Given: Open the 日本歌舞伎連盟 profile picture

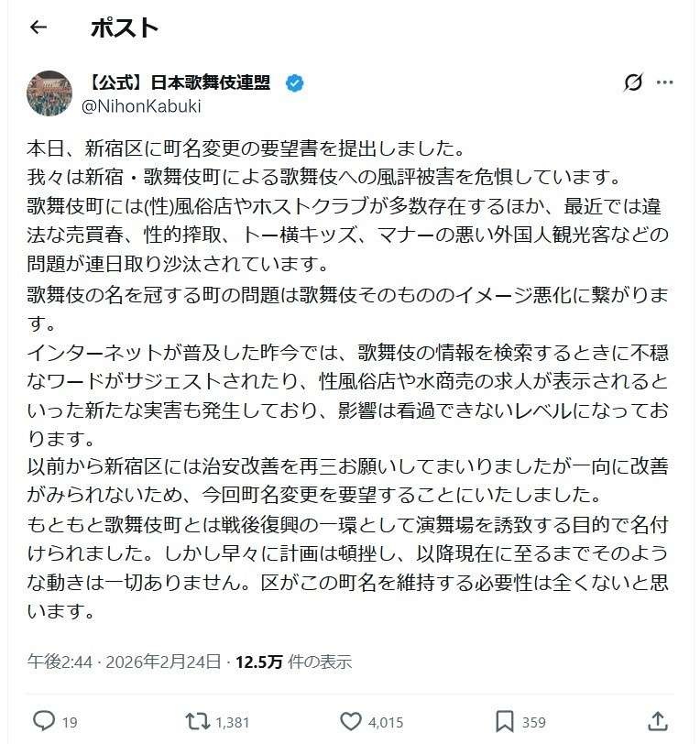Looking at the screenshot, I should click(x=49, y=93).
